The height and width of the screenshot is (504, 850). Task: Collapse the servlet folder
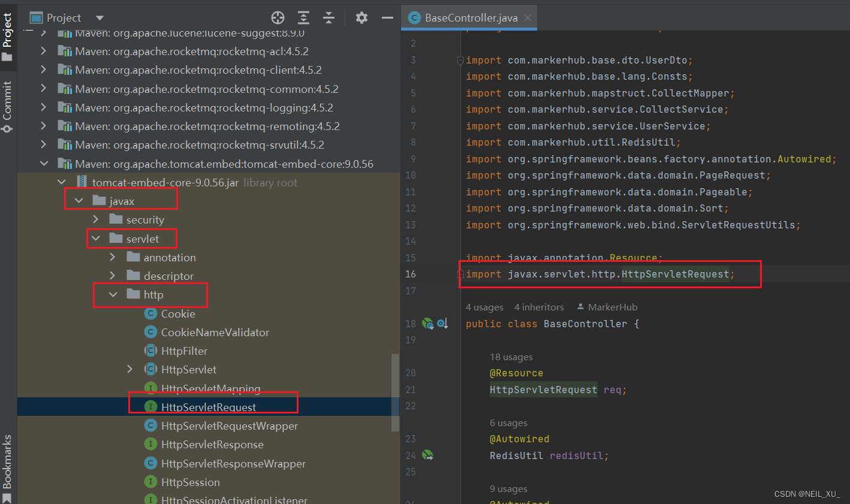[x=95, y=239]
